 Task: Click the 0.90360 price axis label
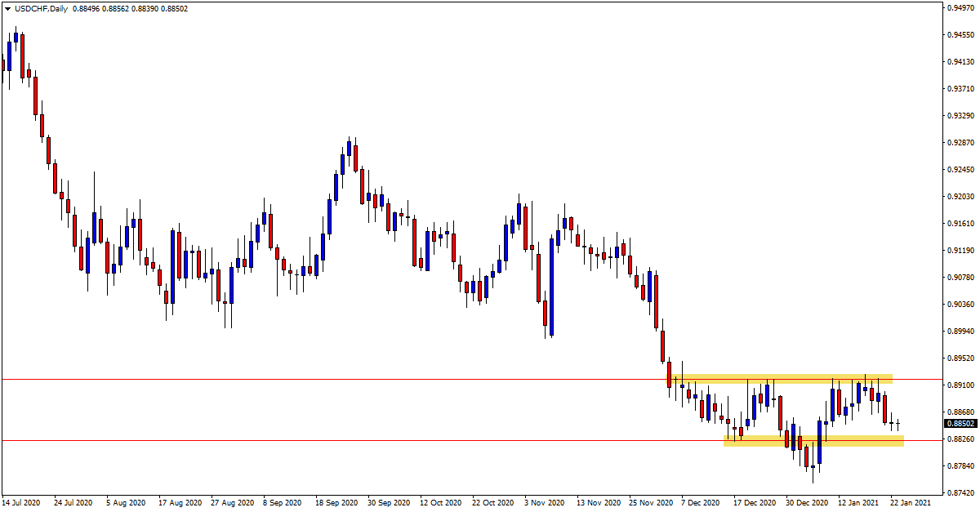[x=960, y=305]
